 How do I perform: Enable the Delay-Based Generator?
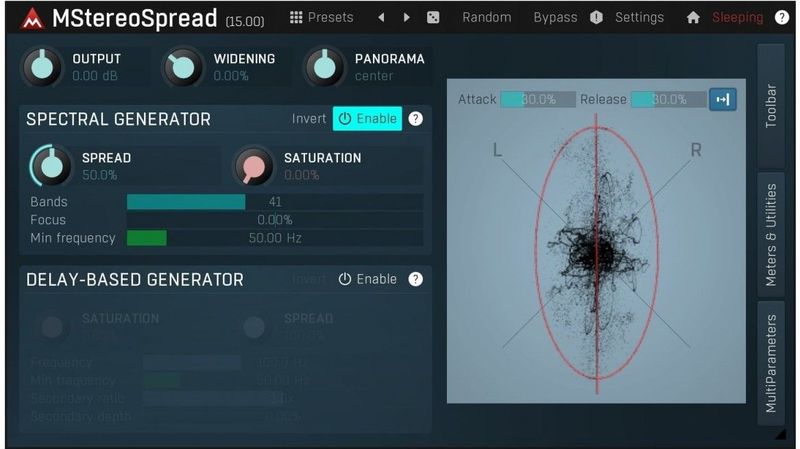[x=367, y=279]
